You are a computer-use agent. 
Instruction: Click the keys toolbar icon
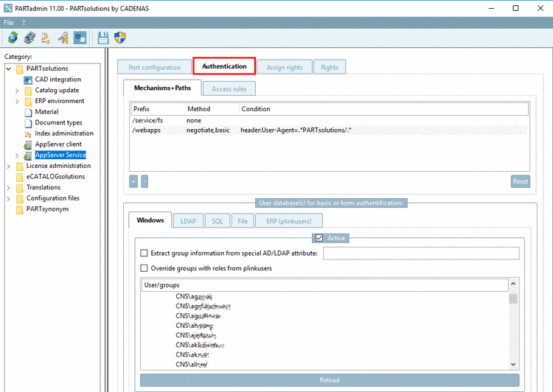[x=63, y=38]
